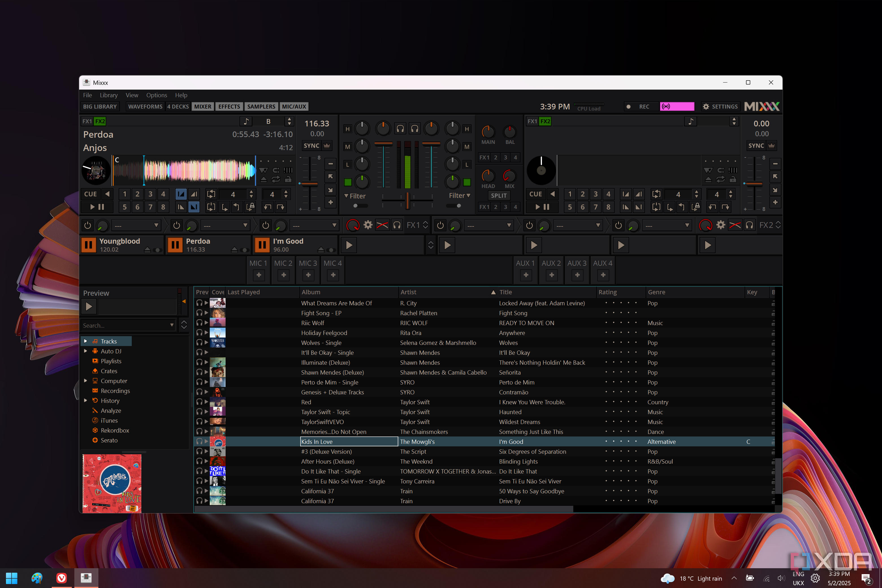The image size is (882, 588).
Task: Open the Options menu
Action: tap(157, 95)
